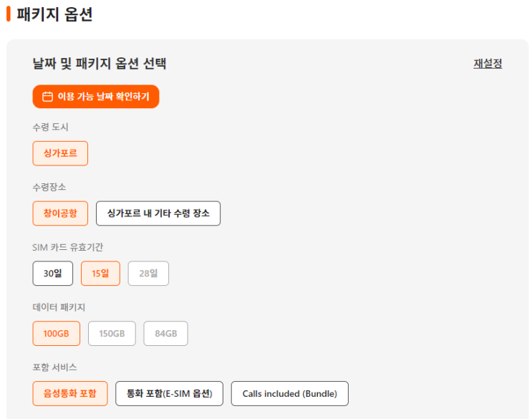
Task: Click the 포함 서비스 label
Action: coord(54,367)
